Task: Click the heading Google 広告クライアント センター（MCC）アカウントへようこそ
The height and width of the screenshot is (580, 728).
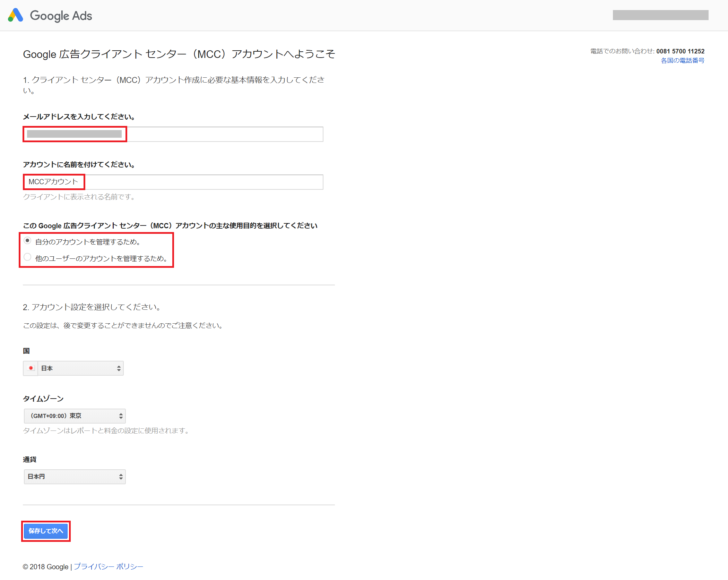Action: pyautogui.click(x=179, y=54)
